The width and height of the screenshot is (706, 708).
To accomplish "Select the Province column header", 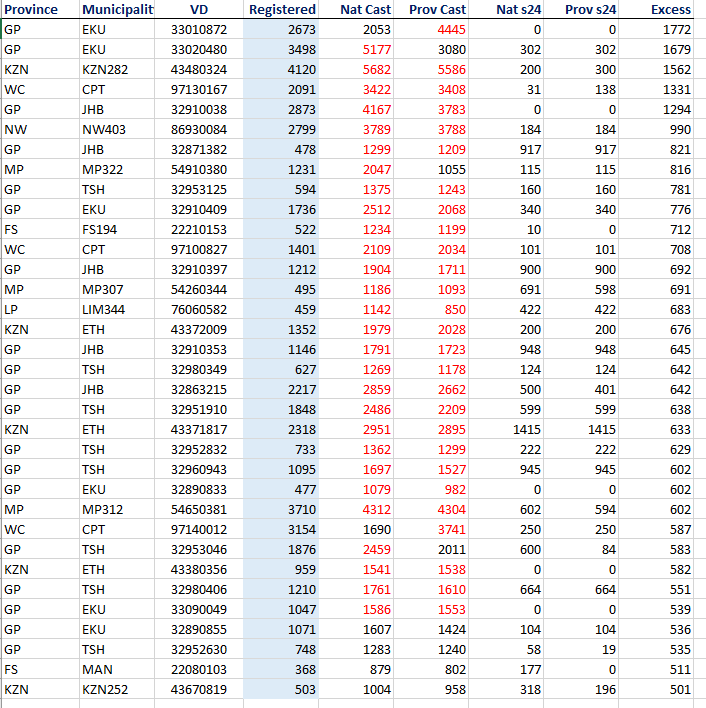I will point(31,9).
